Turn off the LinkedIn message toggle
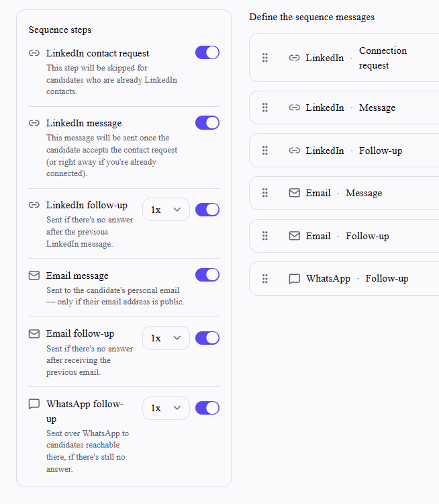The image size is (439, 504). (207, 123)
